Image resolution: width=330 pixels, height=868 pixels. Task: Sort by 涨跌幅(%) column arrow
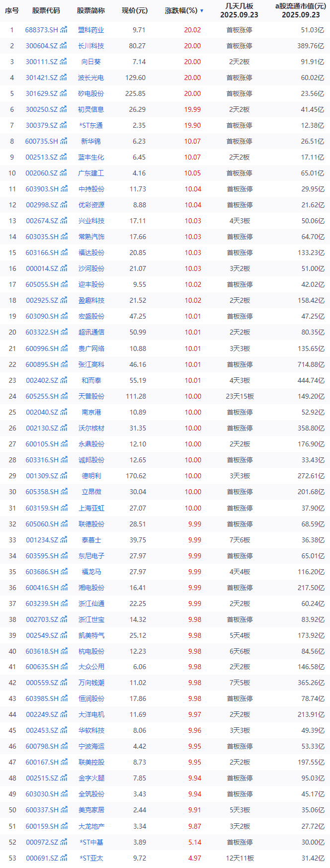pos(202,10)
